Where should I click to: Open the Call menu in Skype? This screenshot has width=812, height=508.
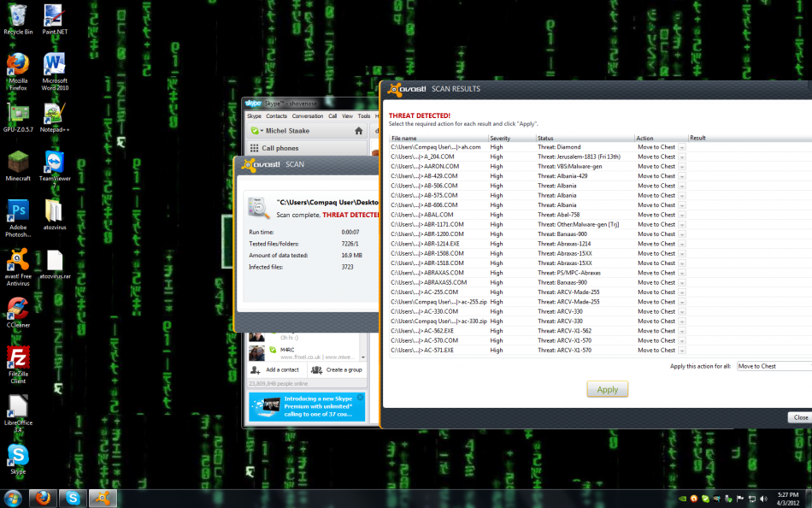pyautogui.click(x=332, y=116)
